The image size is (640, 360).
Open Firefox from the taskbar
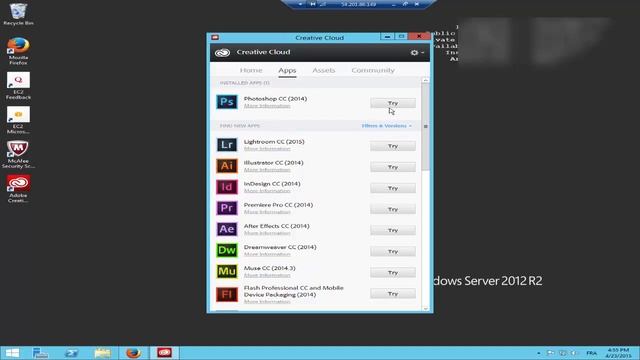(x=133, y=353)
